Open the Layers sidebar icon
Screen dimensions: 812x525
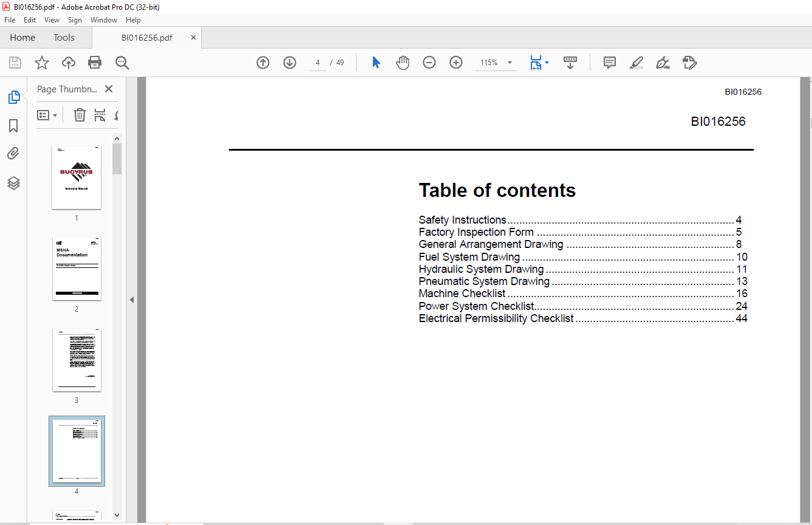[13, 183]
